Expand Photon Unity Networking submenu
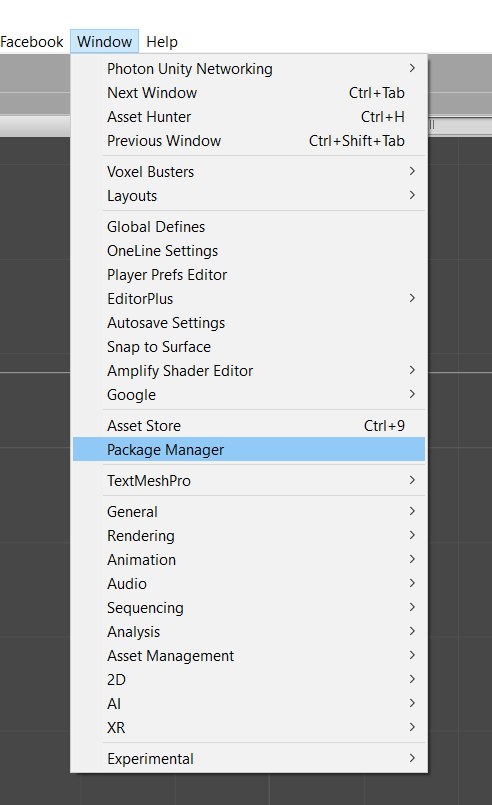 pyautogui.click(x=249, y=68)
